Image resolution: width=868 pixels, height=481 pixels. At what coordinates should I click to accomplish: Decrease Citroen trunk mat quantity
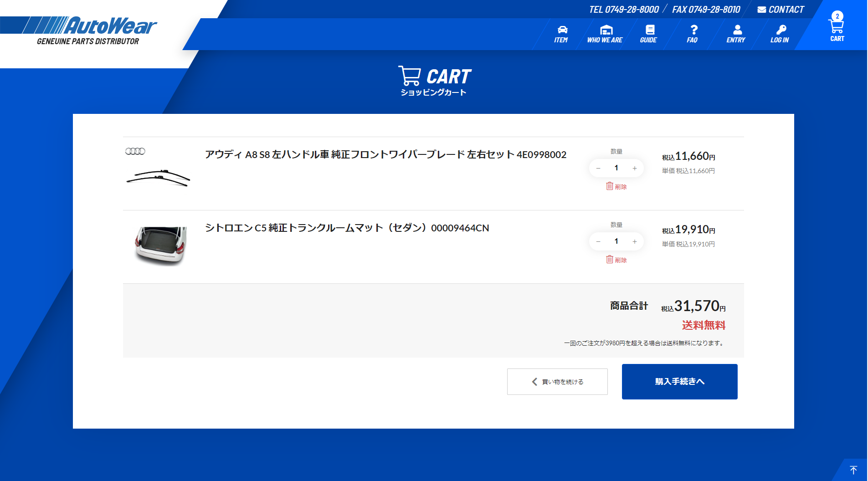(598, 242)
